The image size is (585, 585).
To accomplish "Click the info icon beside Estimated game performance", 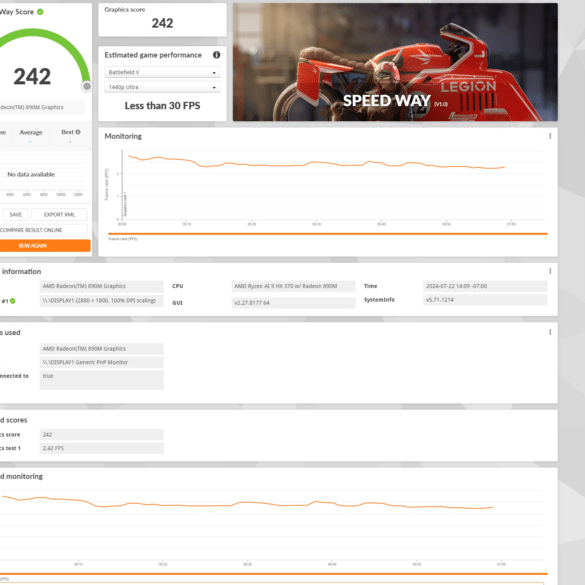I will (216, 55).
